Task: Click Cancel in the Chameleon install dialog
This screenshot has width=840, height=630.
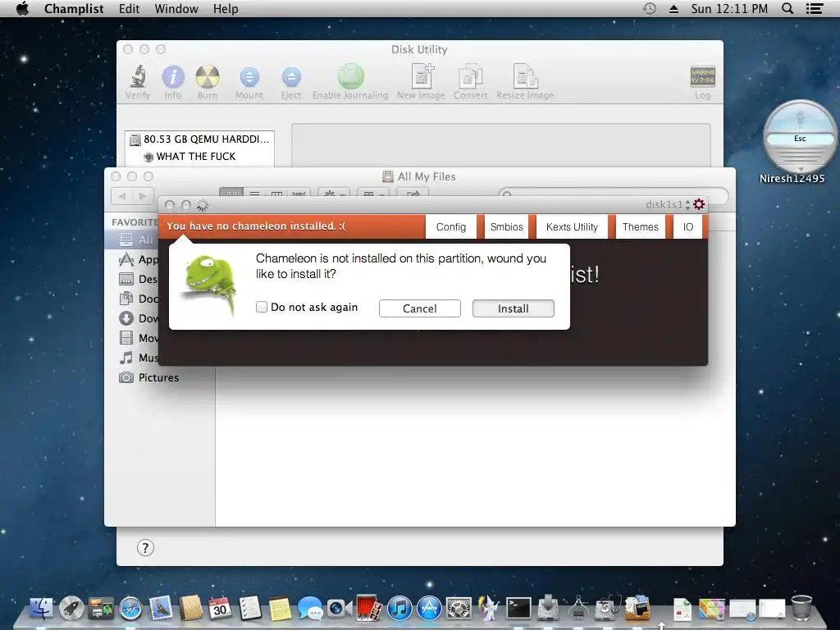Action: click(419, 308)
